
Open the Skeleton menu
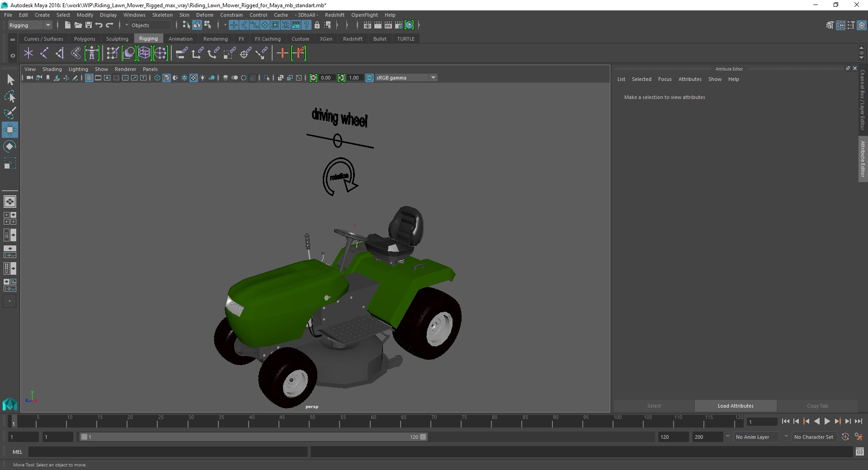(162, 15)
